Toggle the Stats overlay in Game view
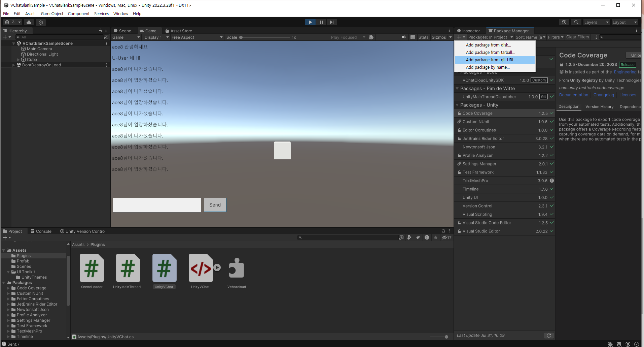Image resolution: width=644 pixels, height=347 pixels. point(423,37)
